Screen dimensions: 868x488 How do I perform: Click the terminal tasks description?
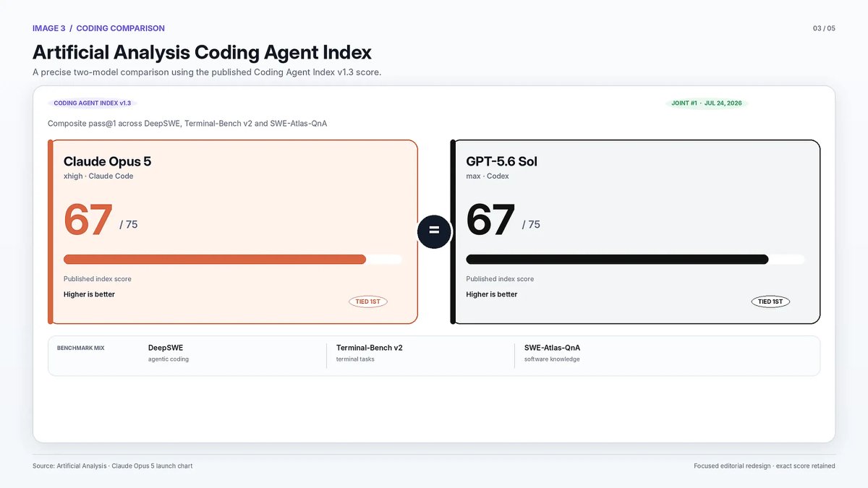tap(355, 359)
